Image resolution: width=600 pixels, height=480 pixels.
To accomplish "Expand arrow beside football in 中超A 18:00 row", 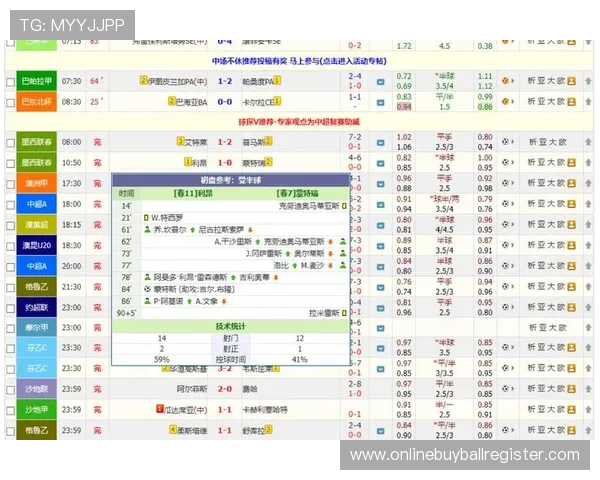I will tap(513, 204).
